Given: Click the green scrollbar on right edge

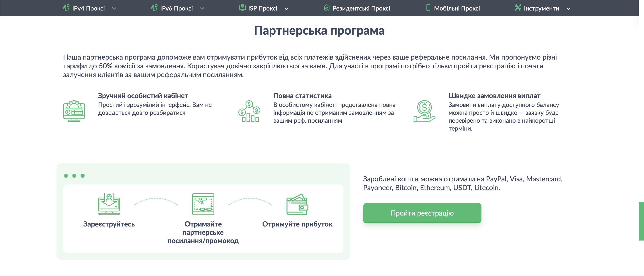Looking at the screenshot, I should (641, 221).
